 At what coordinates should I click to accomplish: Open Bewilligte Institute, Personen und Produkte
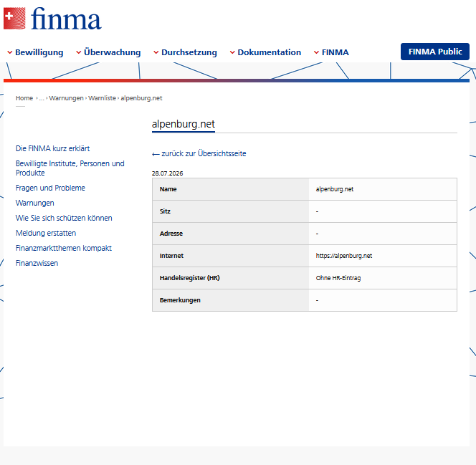(70, 168)
